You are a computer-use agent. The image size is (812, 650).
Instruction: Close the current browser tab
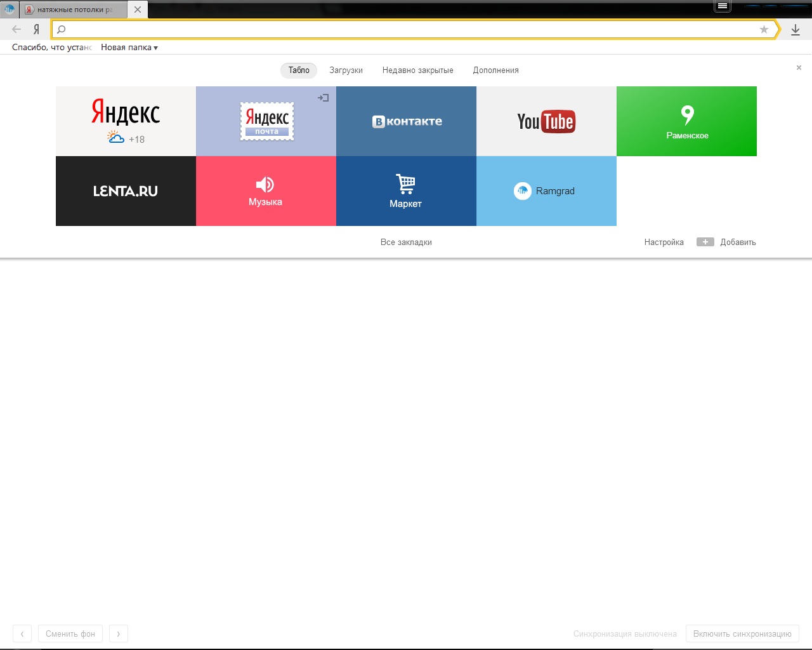click(138, 10)
